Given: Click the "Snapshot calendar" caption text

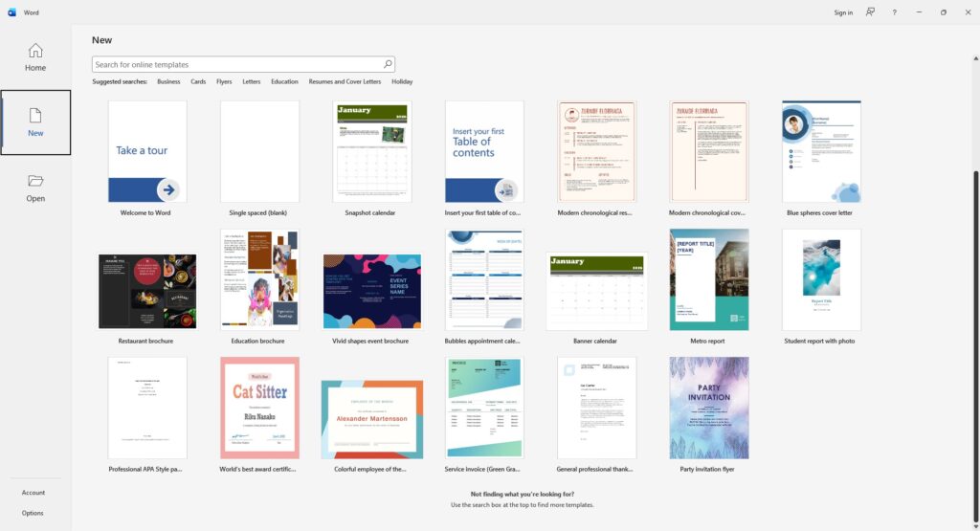Looking at the screenshot, I should [x=370, y=213].
